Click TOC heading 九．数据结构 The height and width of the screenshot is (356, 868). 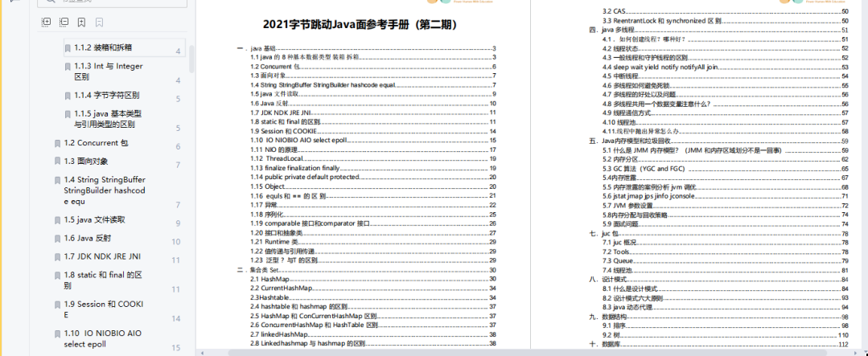[608, 317]
